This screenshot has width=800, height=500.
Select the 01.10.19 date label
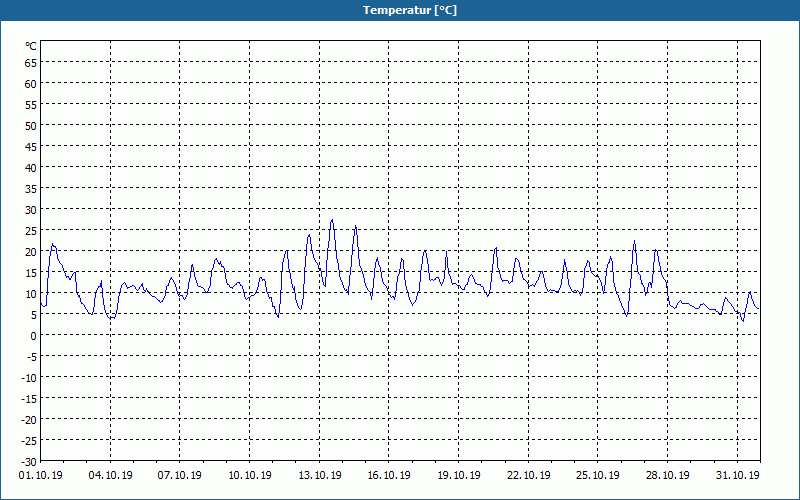41,475
